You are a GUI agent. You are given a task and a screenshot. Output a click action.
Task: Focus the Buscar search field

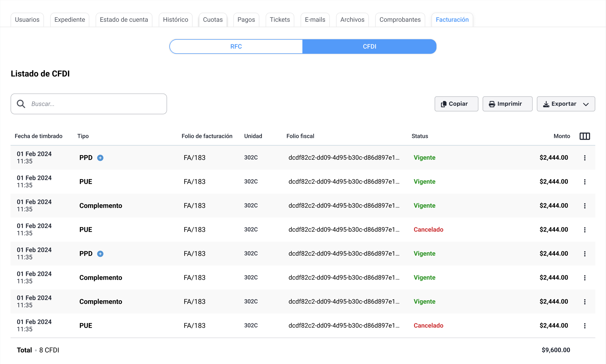pyautogui.click(x=89, y=104)
